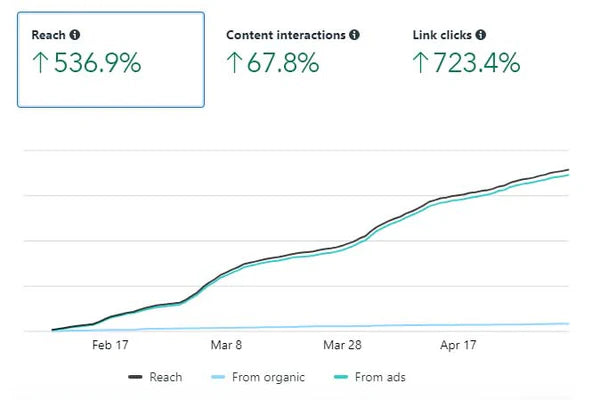Click the Mar 8 axis date label
Screen dimensions: 600x400
pos(227,344)
